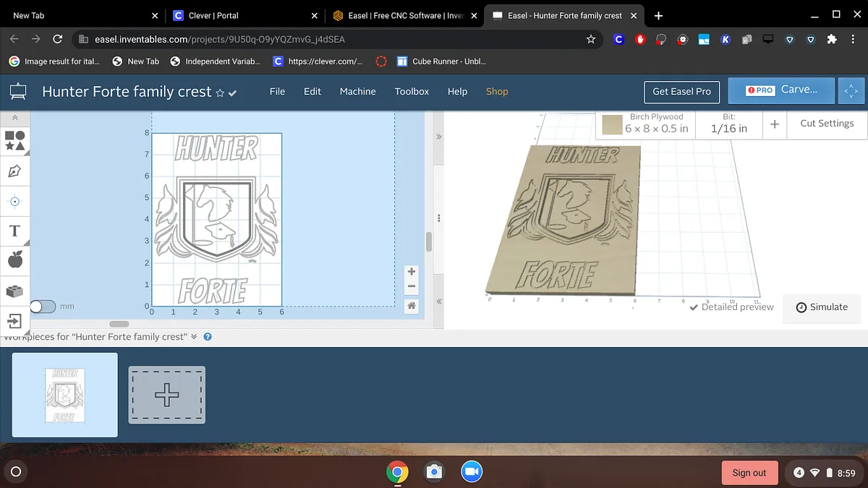Click the pane divider drag handle

[438, 218]
